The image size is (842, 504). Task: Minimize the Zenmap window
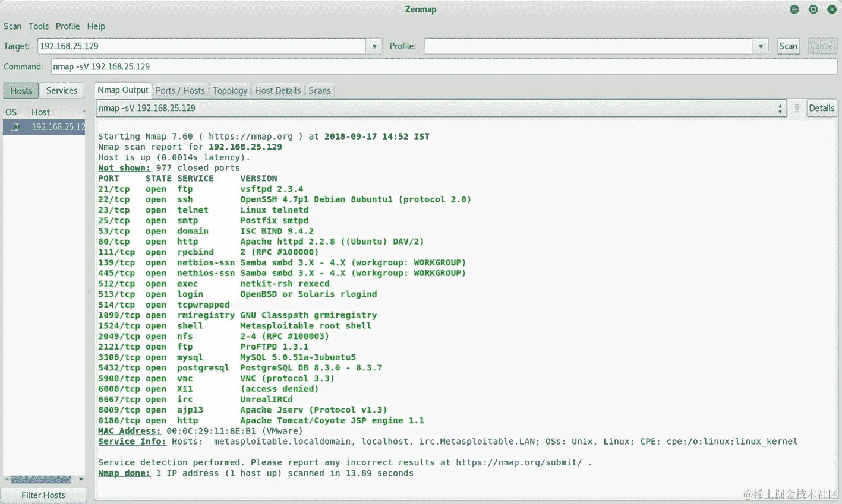(794, 9)
